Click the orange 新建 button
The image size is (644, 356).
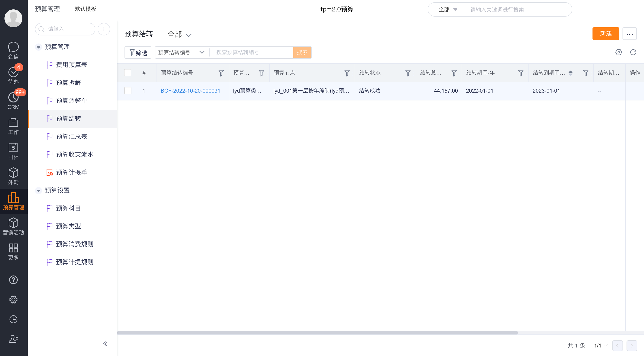tap(605, 34)
